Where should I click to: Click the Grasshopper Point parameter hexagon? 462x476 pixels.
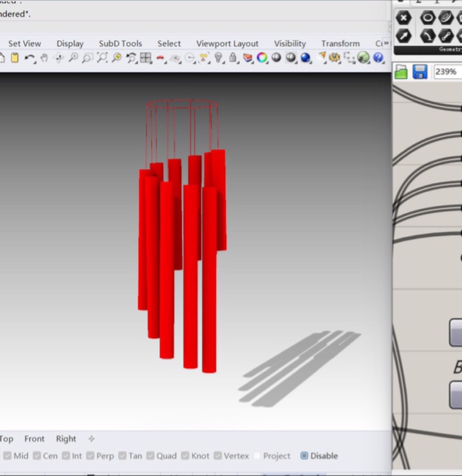pyautogui.click(x=403, y=18)
